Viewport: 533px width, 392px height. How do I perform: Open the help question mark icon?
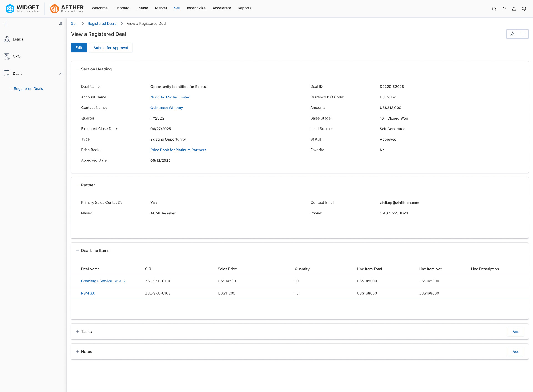pyautogui.click(x=504, y=9)
